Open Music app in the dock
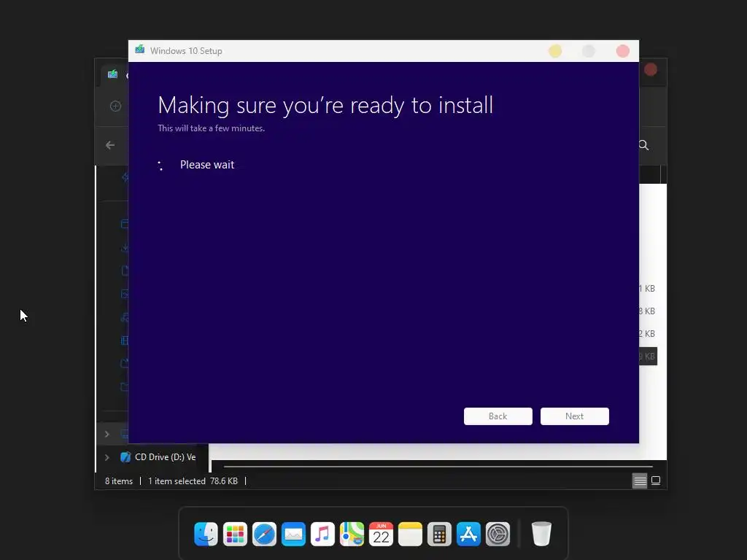Image resolution: width=747 pixels, height=560 pixels. [322, 534]
